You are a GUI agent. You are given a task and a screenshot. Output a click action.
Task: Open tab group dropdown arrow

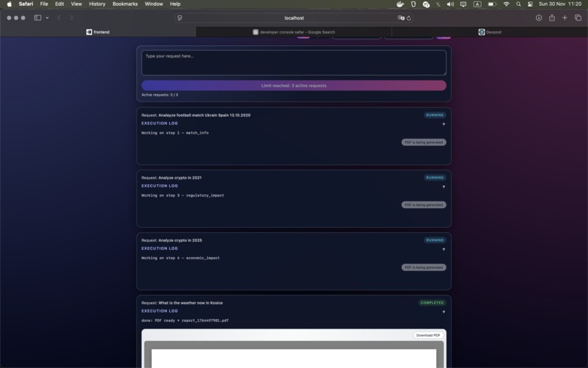click(x=47, y=18)
